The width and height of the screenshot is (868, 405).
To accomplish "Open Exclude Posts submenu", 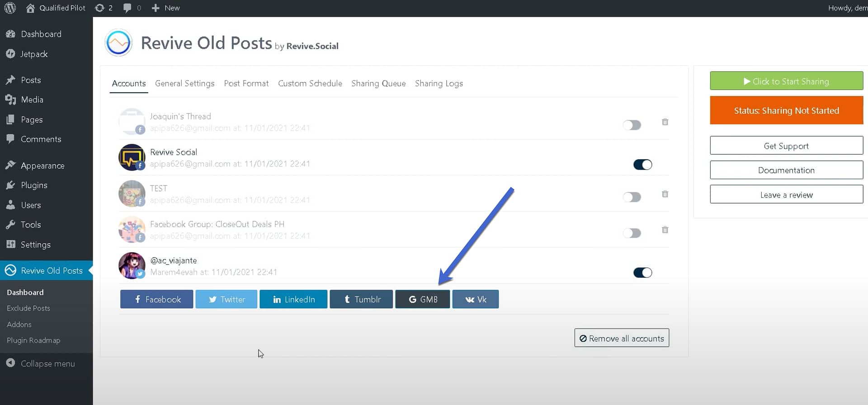I will [28, 308].
